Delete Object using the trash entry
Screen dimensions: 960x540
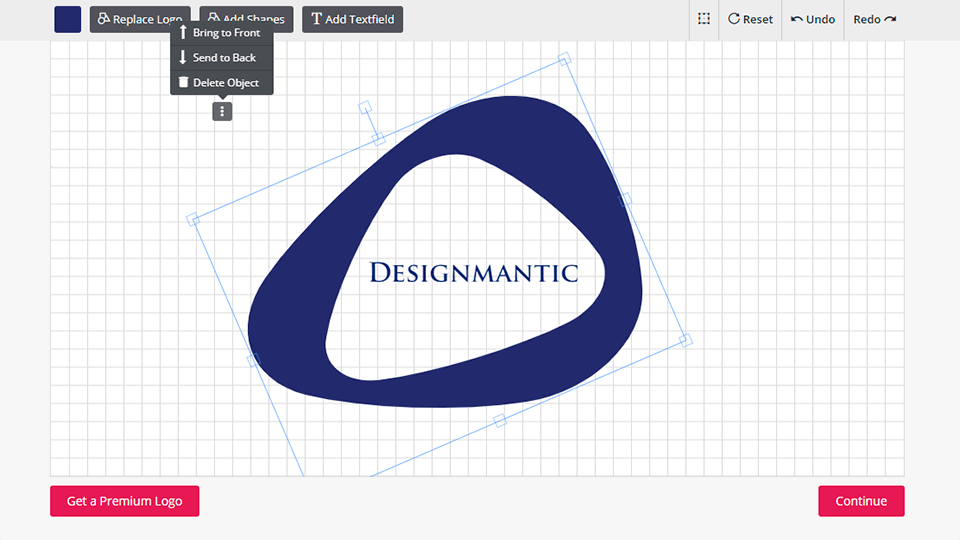[x=221, y=83]
